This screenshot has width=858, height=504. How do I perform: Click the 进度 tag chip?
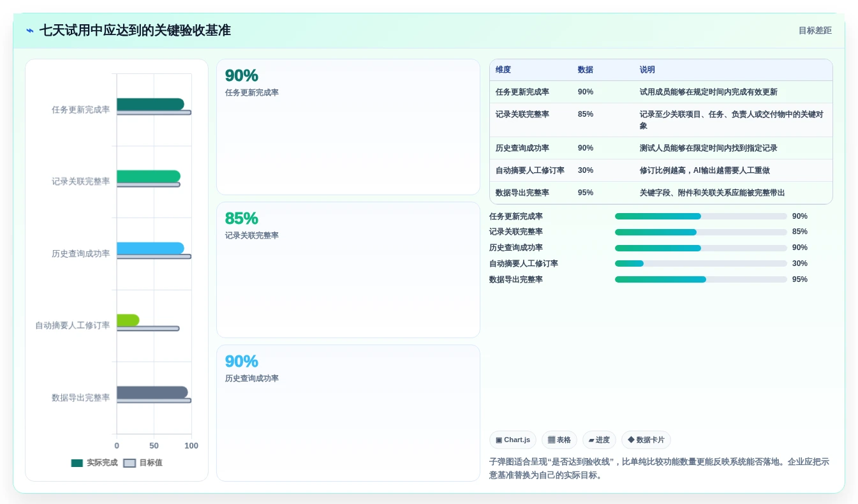[599, 440]
